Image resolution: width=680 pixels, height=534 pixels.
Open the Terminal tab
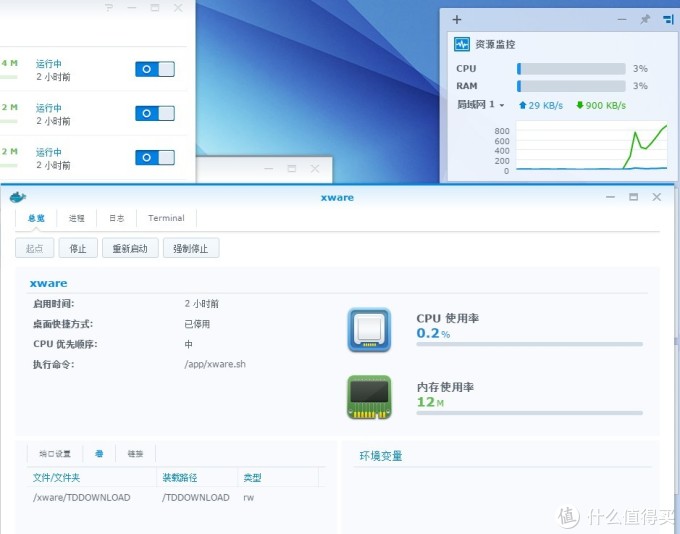166,218
